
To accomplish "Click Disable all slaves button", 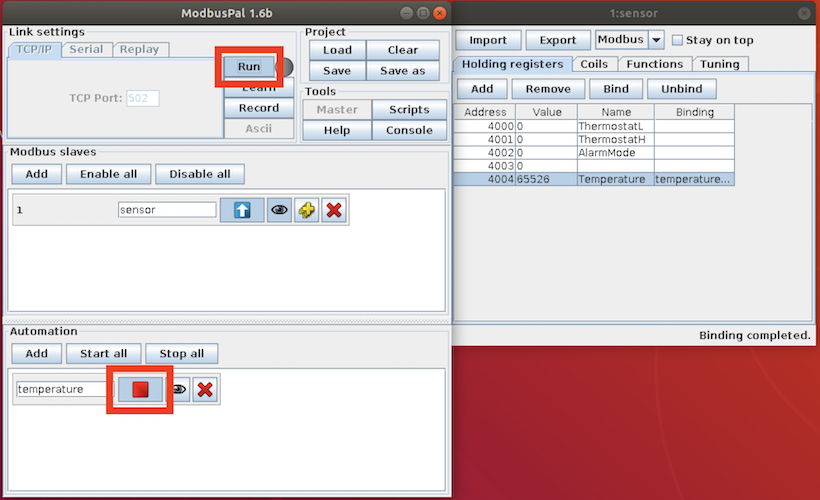I will pyautogui.click(x=199, y=174).
